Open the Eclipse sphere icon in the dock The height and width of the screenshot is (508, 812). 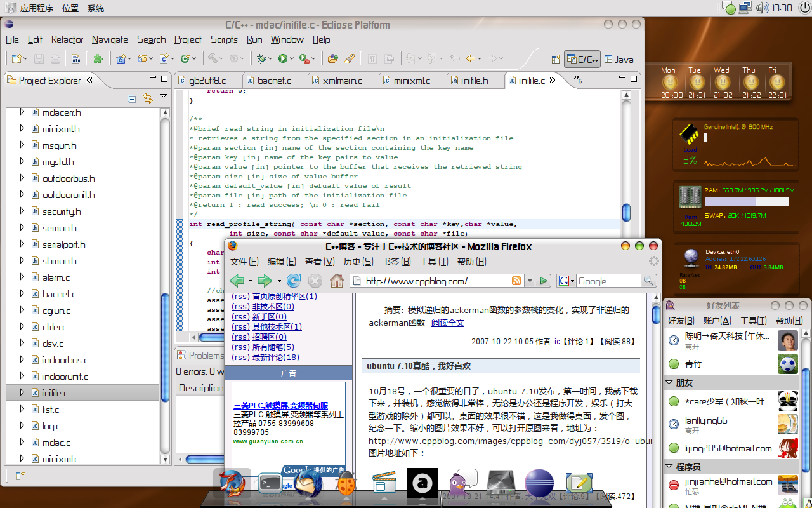[539, 484]
